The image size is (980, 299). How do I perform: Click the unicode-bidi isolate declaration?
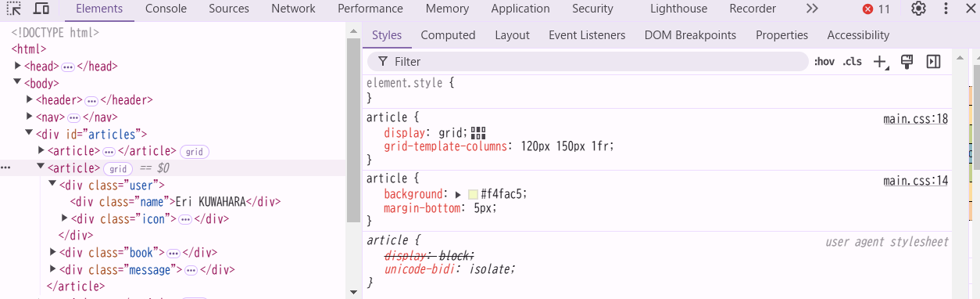pyautogui.click(x=449, y=269)
